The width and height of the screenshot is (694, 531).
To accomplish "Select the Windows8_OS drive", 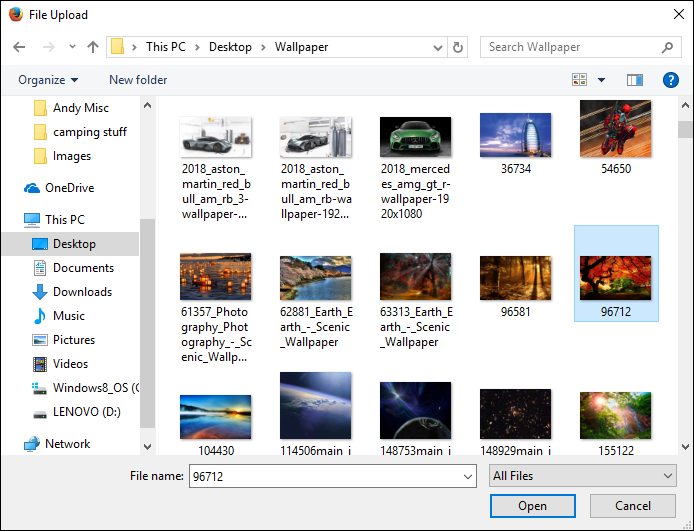I will (85, 388).
